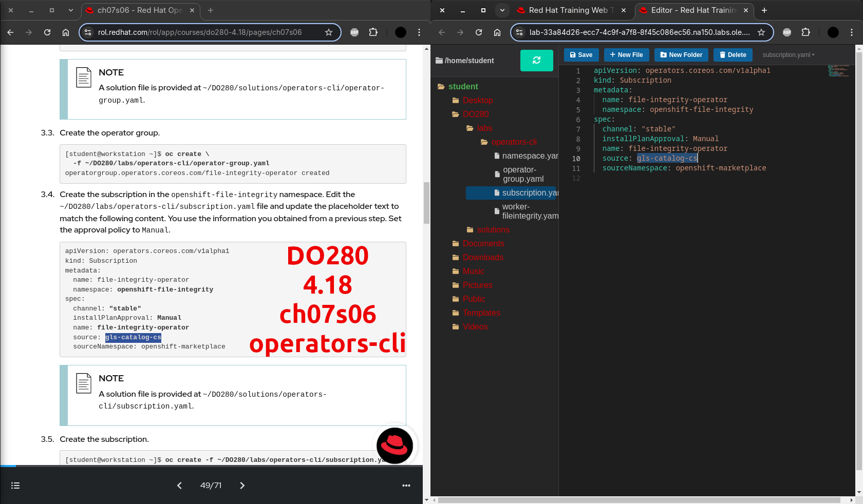Click the sourceNamespace line in editor
The image size is (863, 504).
(684, 168)
